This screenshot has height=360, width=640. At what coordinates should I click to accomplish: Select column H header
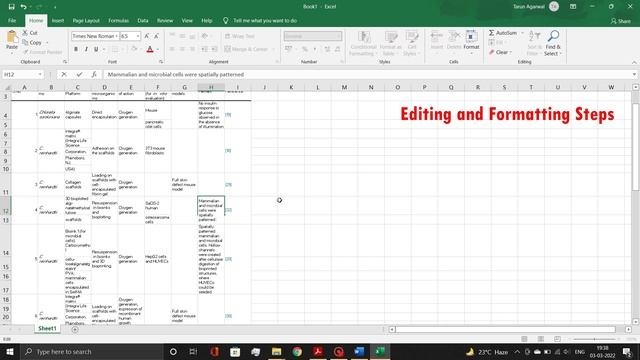[x=211, y=87]
